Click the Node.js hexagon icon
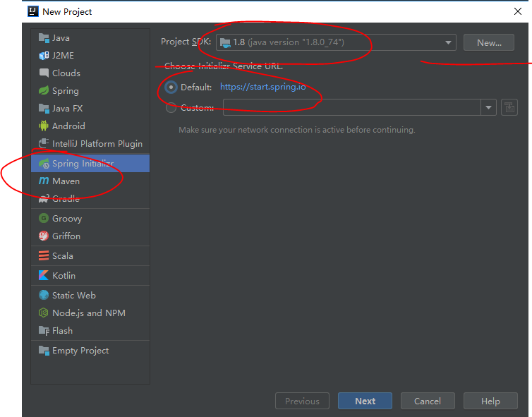Screen dimensions: 532x417 point(44,313)
